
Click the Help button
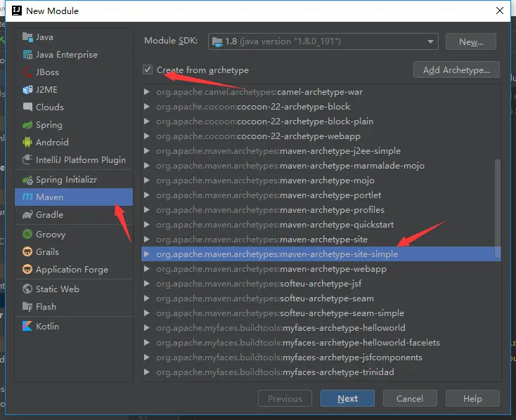tap(472, 398)
